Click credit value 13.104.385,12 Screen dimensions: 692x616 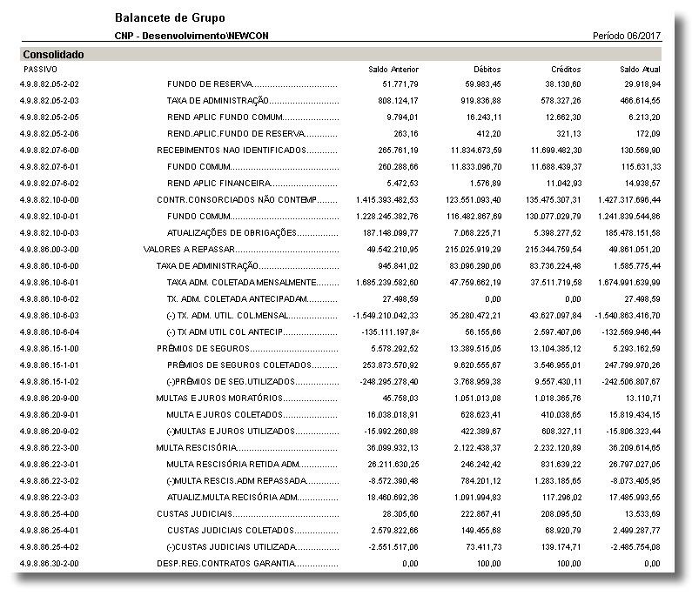pos(555,349)
